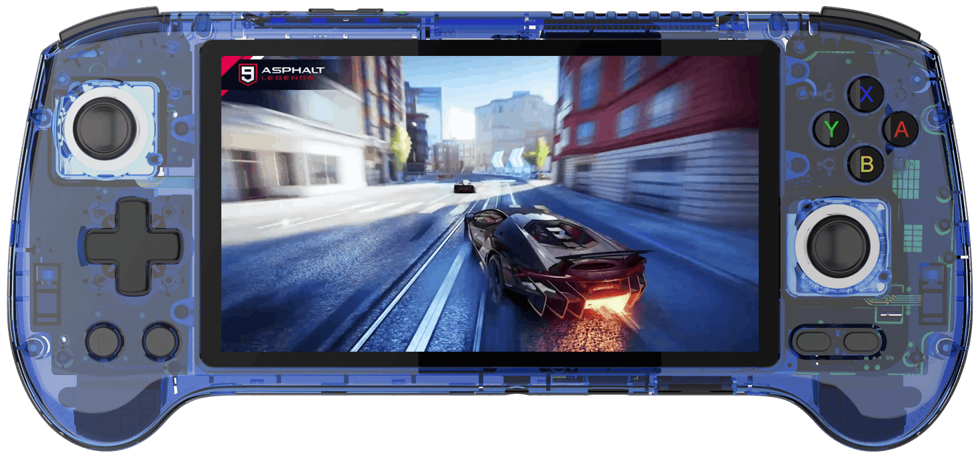This screenshot has height=457, width=980.
Task: Tap the red A face button
Action: (x=901, y=129)
